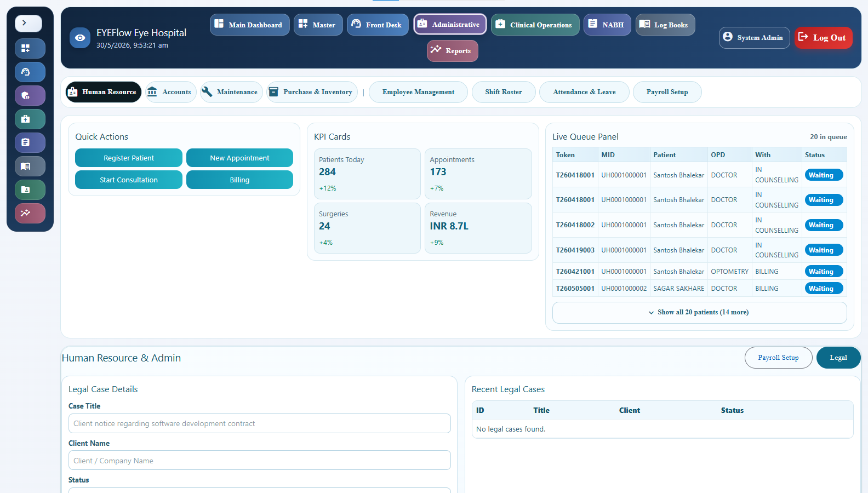Click New Appointment quick action
868x494 pixels.
point(239,158)
